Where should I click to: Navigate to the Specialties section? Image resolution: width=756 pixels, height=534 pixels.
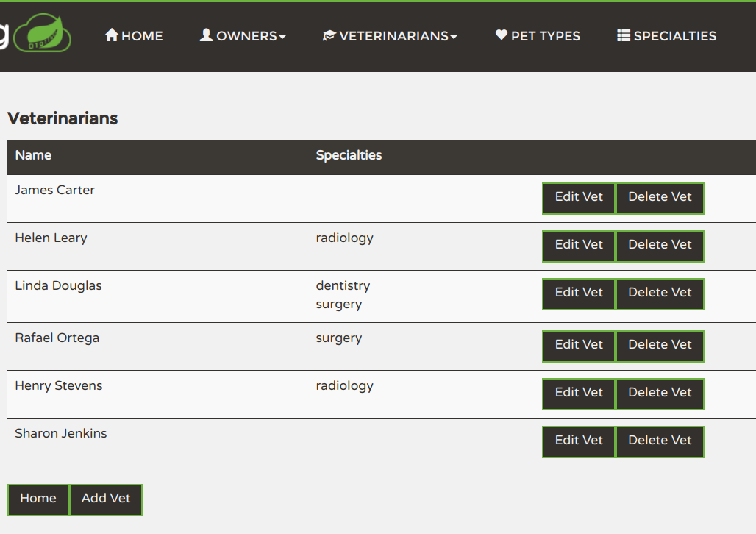[x=666, y=35]
